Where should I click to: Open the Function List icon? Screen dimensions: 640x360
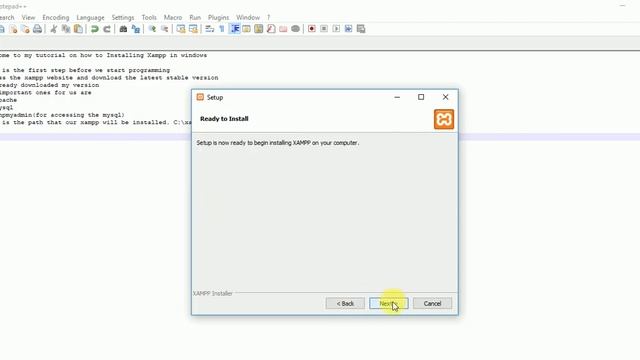271,29
